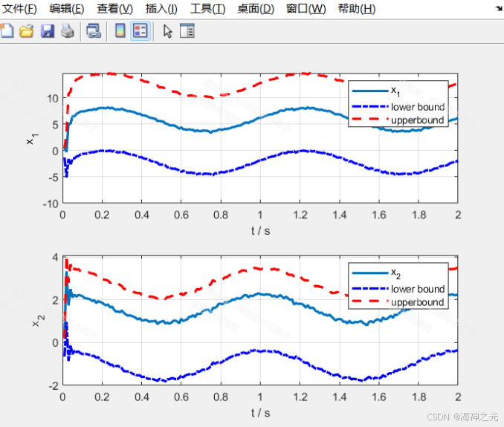Click the '4' y-axis tick of bottom plot
Image resolution: width=504 pixels, height=427 pixels.
click(55, 257)
